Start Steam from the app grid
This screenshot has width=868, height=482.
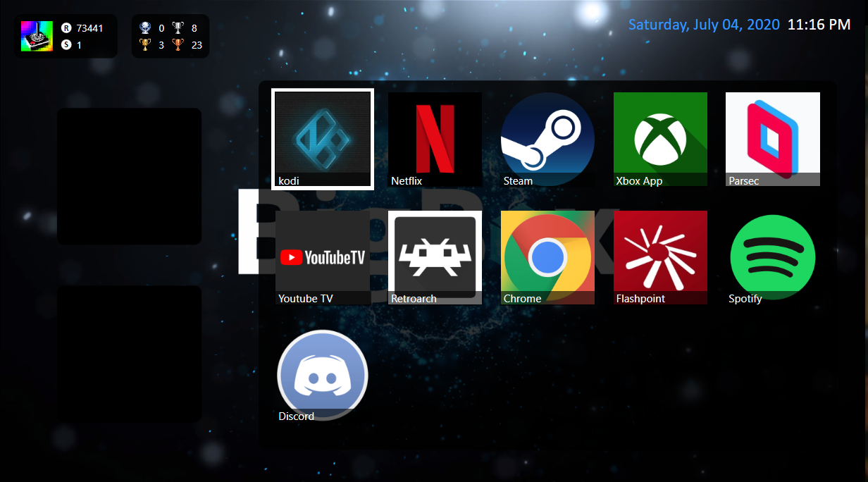[547, 139]
